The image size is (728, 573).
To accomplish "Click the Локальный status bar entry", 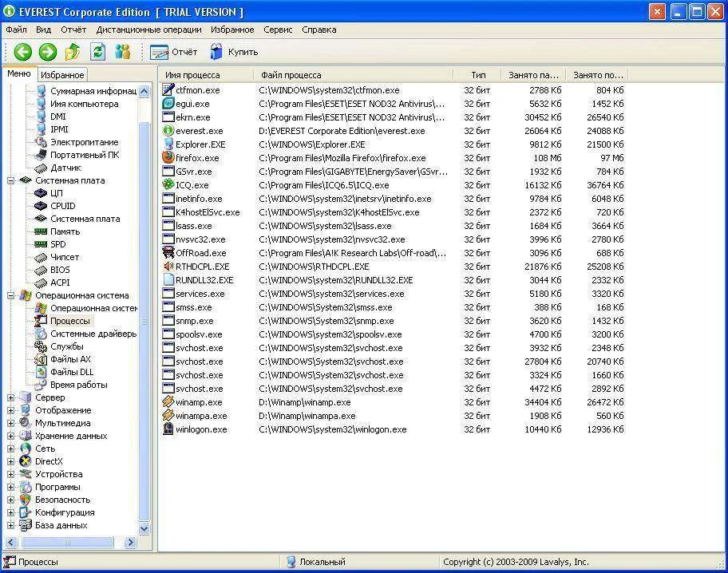I will (316, 562).
